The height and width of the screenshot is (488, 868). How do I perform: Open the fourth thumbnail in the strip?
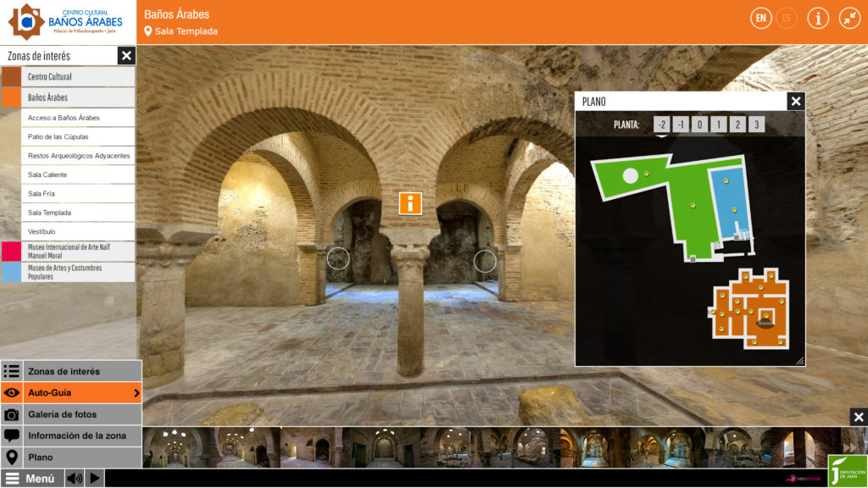pyautogui.click(x=384, y=447)
